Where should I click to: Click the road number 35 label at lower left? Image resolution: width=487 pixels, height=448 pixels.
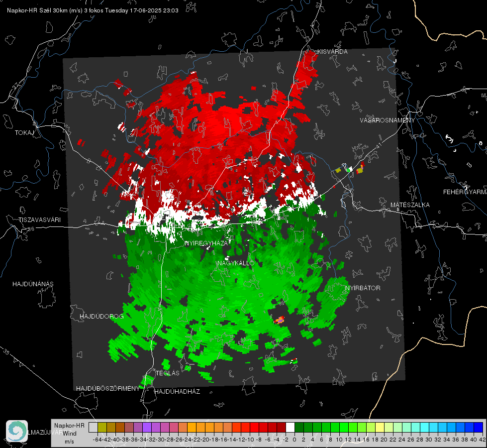point(6,351)
